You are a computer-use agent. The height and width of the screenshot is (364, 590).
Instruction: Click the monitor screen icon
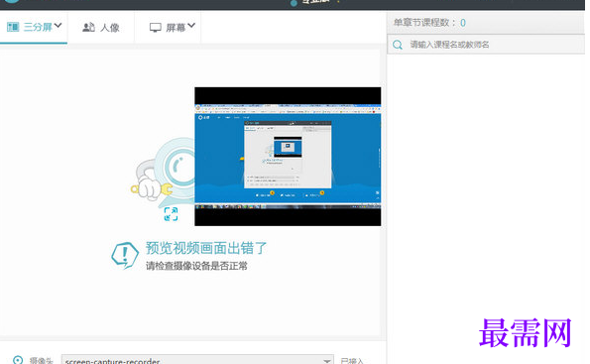click(155, 28)
